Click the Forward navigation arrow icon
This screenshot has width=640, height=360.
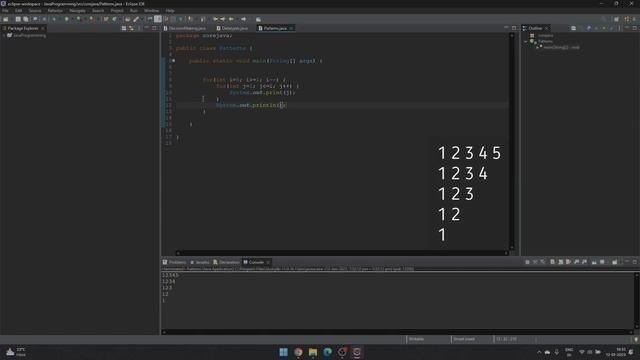tap(244, 19)
